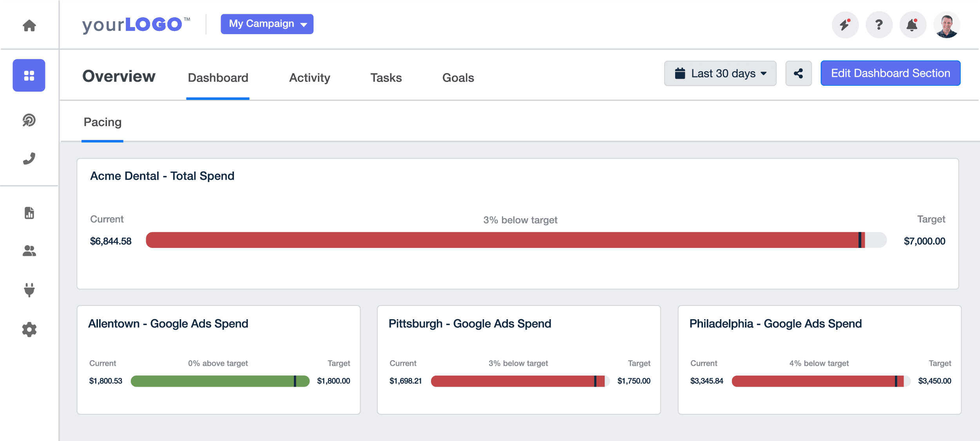Image resolution: width=980 pixels, height=441 pixels.
Task: Open the user profile avatar
Action: tap(946, 25)
